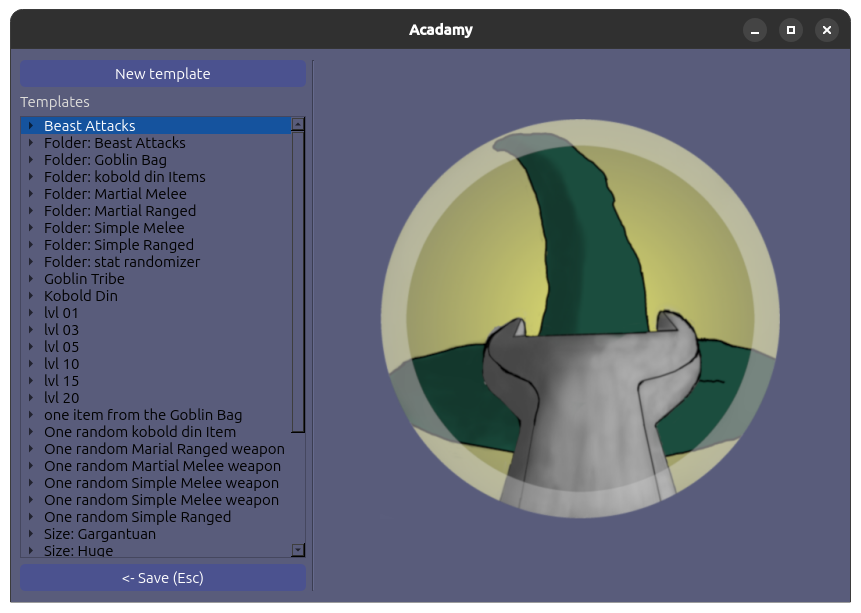
Task: Select the Size: Gargantuan template
Action: tap(99, 534)
